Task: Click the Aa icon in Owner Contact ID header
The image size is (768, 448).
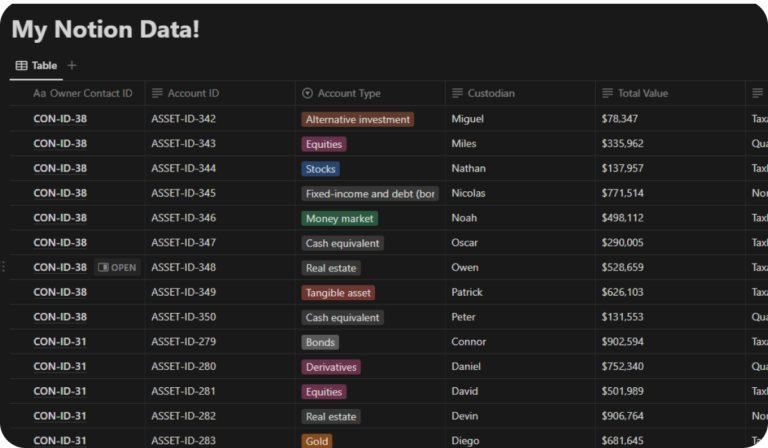Action: tap(40, 94)
